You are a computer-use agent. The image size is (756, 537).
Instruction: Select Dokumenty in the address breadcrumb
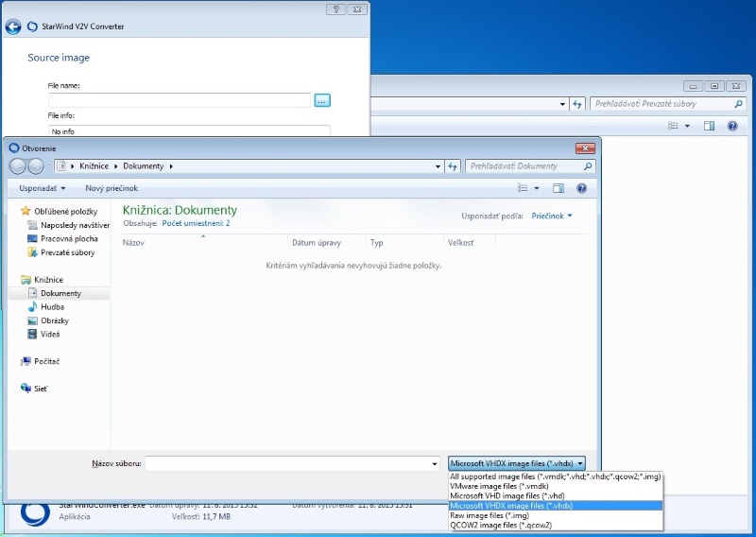[x=144, y=166]
